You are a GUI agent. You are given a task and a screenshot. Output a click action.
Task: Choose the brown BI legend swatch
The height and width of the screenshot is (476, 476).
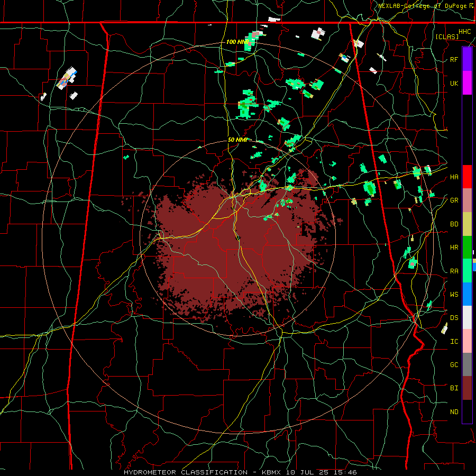click(467, 388)
